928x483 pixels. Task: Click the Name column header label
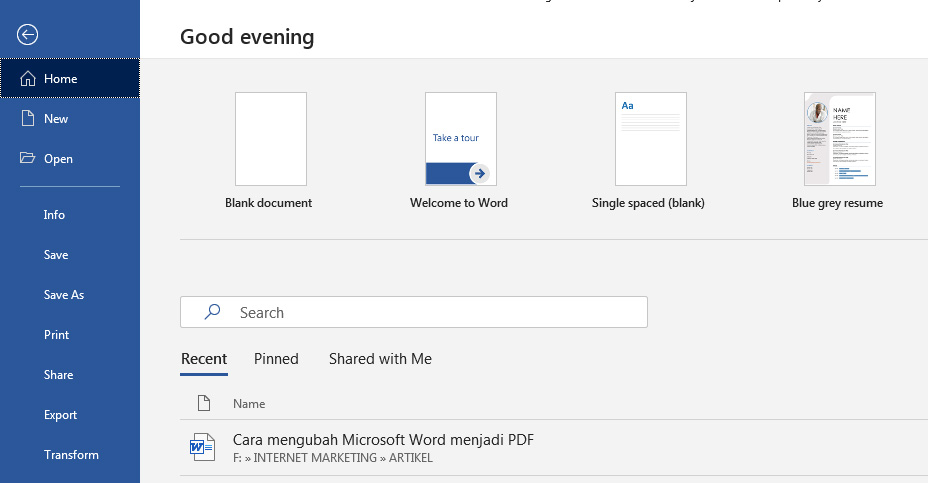249,404
